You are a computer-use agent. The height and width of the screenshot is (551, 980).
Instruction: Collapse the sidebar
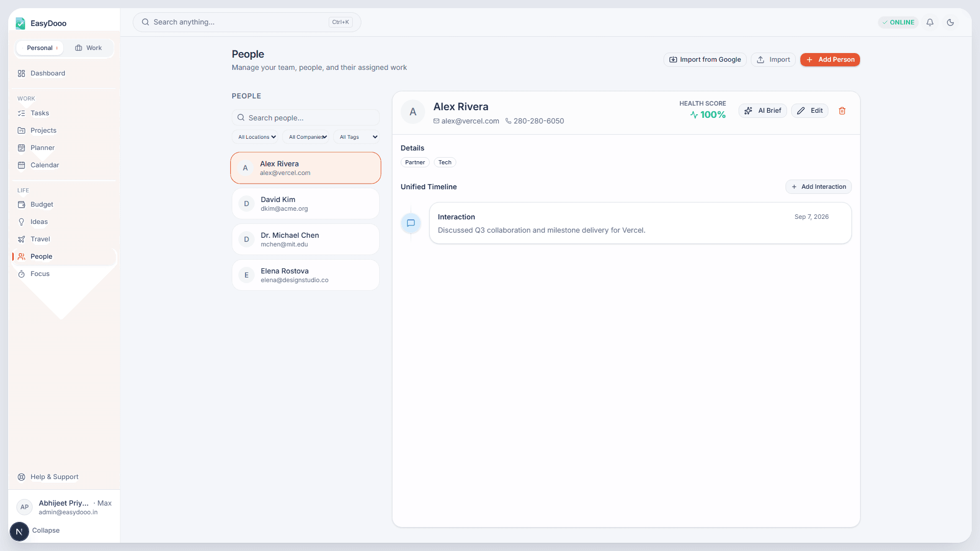coord(46,531)
